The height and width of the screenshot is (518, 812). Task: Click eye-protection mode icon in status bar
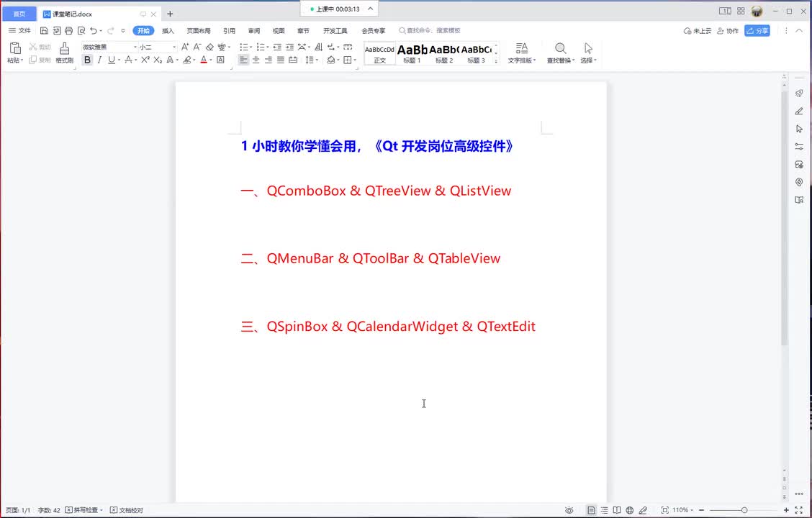[569, 510]
